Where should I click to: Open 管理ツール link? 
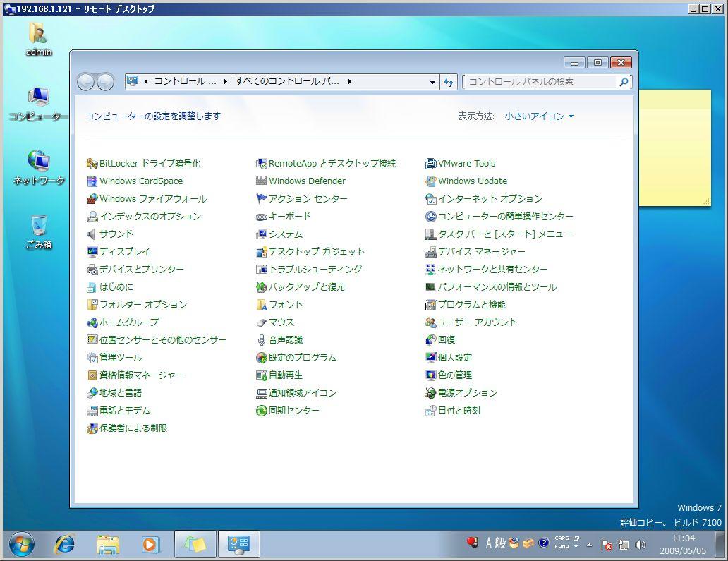(x=121, y=358)
